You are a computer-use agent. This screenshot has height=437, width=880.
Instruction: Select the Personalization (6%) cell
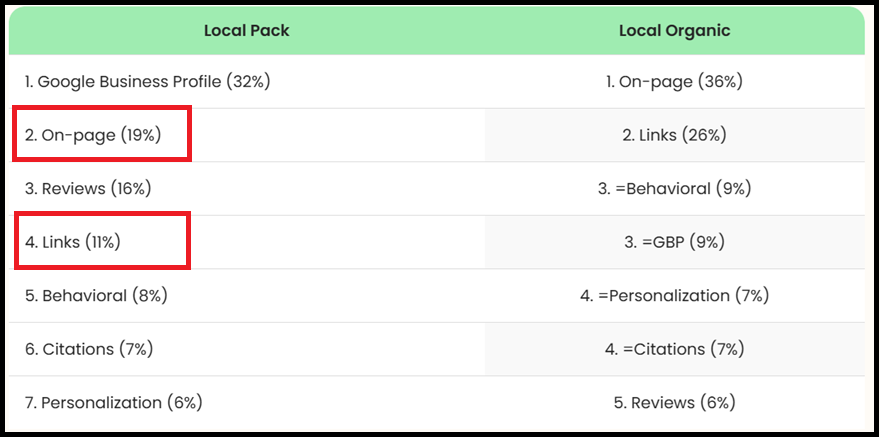(114, 403)
